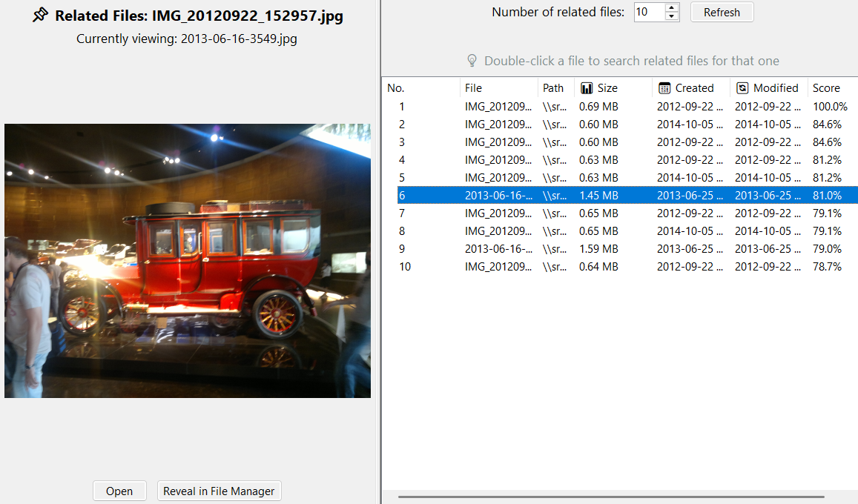Click the Created column calendar icon
Image resolution: width=858 pixels, height=504 pixels.
(x=664, y=88)
